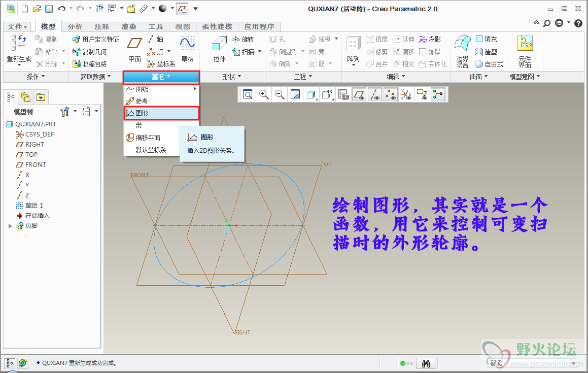The image size is (588, 373).
Task: Switch to the 柔性建模 tab
Action: tap(217, 26)
